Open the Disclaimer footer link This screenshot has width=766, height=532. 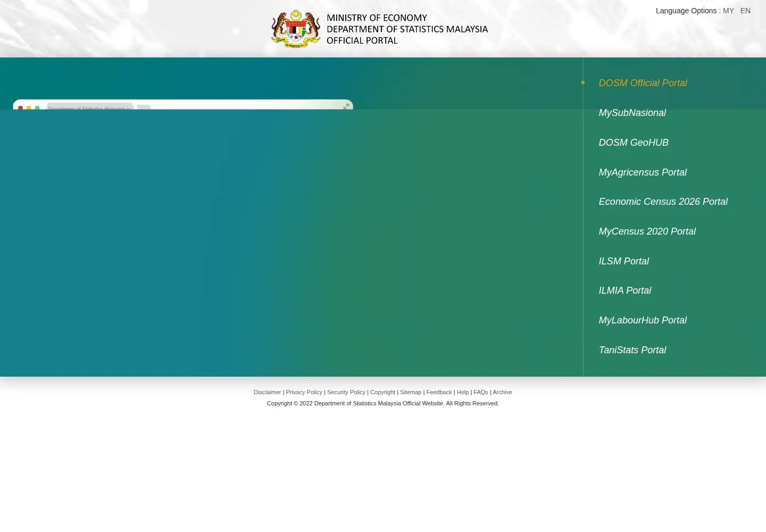pos(267,392)
